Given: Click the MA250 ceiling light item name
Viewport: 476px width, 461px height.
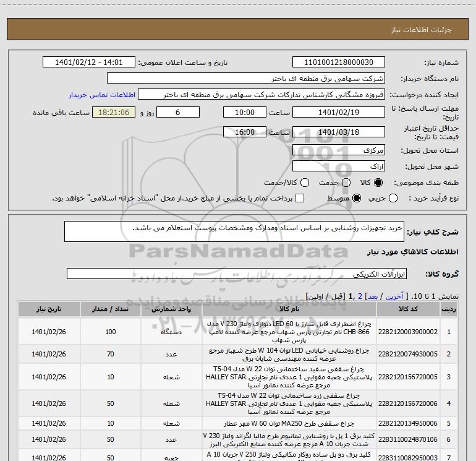Looking at the screenshot, I should click(x=289, y=423).
